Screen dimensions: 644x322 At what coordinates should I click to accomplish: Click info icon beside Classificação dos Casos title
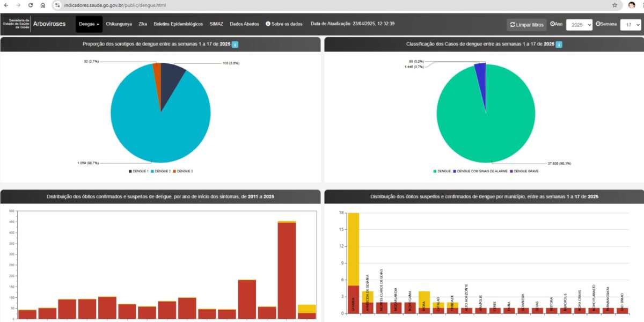(559, 44)
